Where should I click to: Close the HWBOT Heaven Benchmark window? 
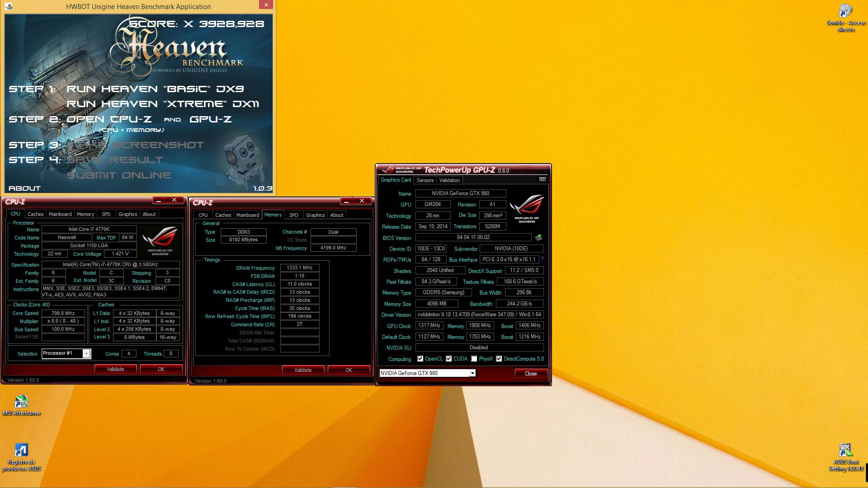coord(266,5)
